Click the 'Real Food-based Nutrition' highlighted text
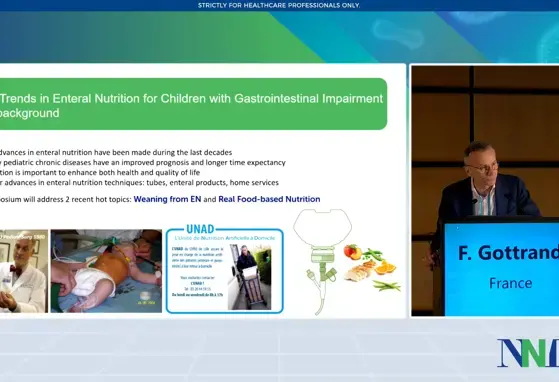The image size is (559, 382). point(269,199)
